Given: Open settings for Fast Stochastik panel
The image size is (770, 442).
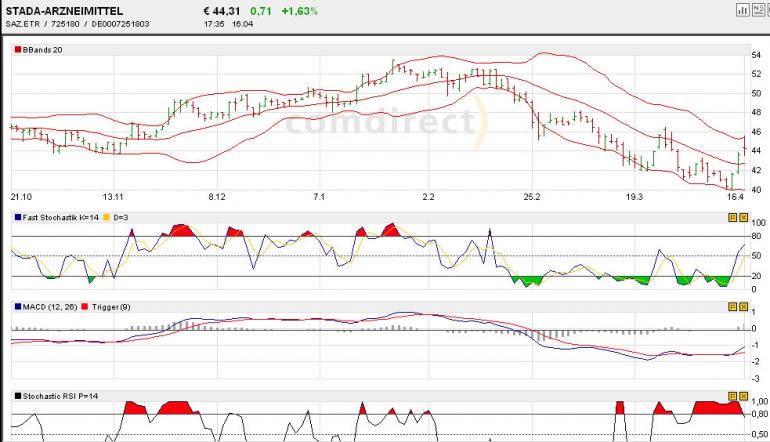Looking at the screenshot, I should [x=733, y=217].
